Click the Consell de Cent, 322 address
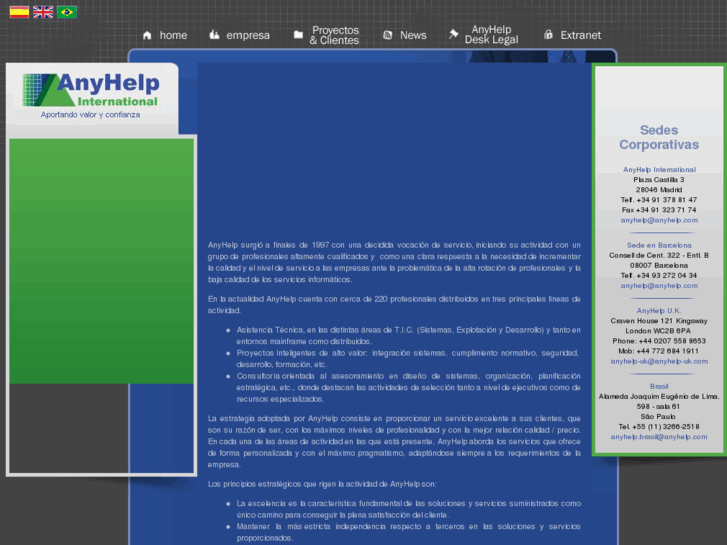727x545 pixels. tap(659, 256)
